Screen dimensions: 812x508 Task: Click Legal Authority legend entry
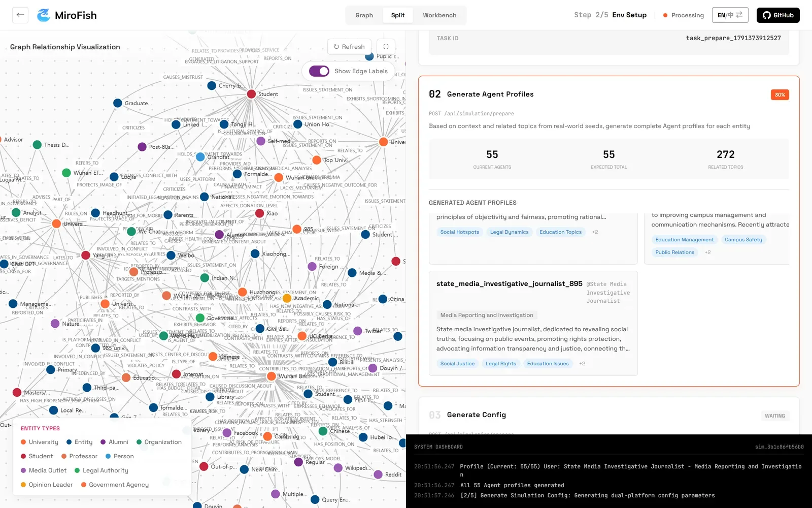(x=101, y=470)
